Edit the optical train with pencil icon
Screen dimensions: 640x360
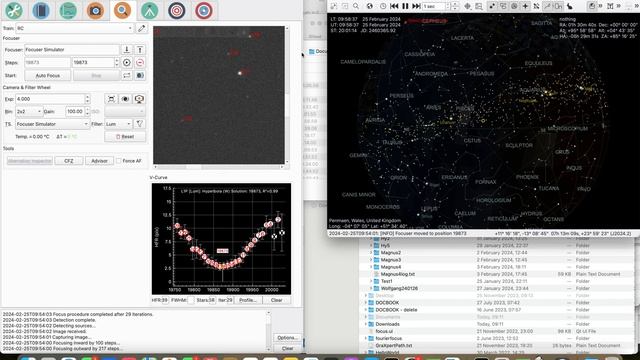[141, 28]
